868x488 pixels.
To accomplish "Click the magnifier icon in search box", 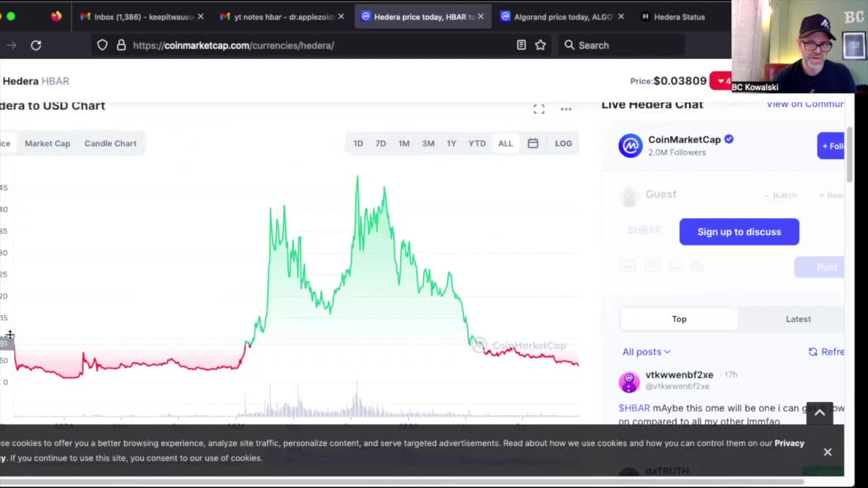I will (x=570, y=45).
